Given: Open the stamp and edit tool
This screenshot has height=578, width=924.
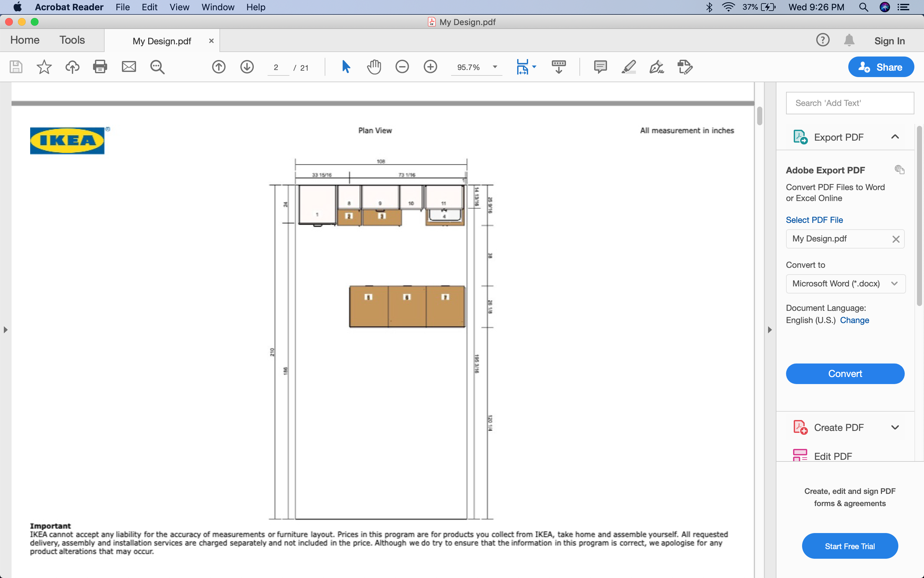Looking at the screenshot, I should tap(685, 67).
